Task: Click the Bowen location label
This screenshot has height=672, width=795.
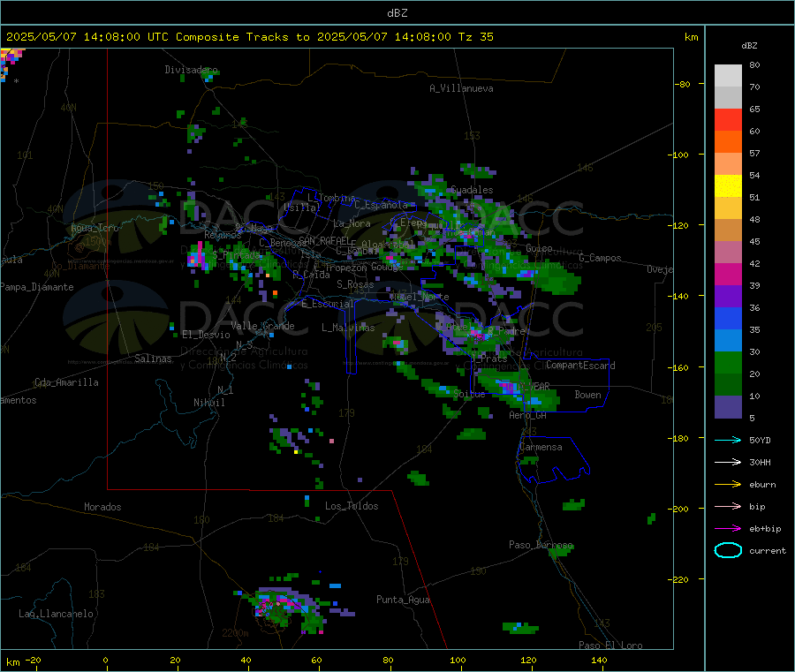Action: [587, 395]
